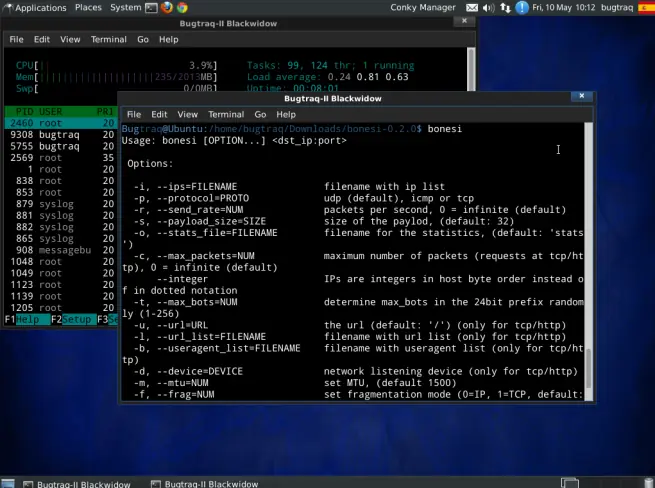Open File menu in background htop window
655x488 pixels.
(x=16, y=39)
